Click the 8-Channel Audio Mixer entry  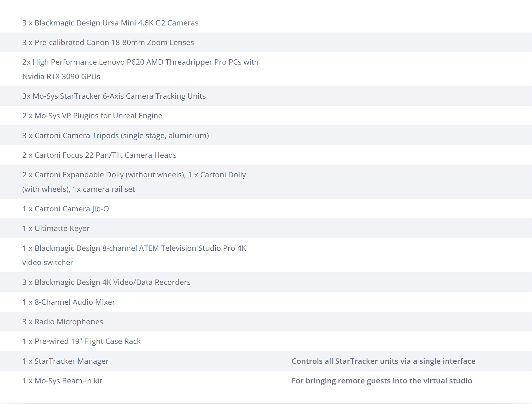(69, 302)
